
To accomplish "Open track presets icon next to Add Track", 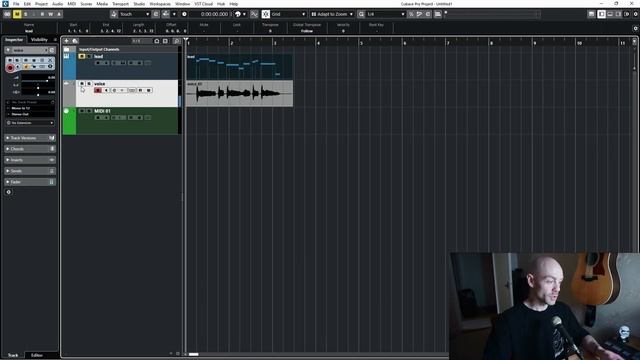I will coord(75,41).
